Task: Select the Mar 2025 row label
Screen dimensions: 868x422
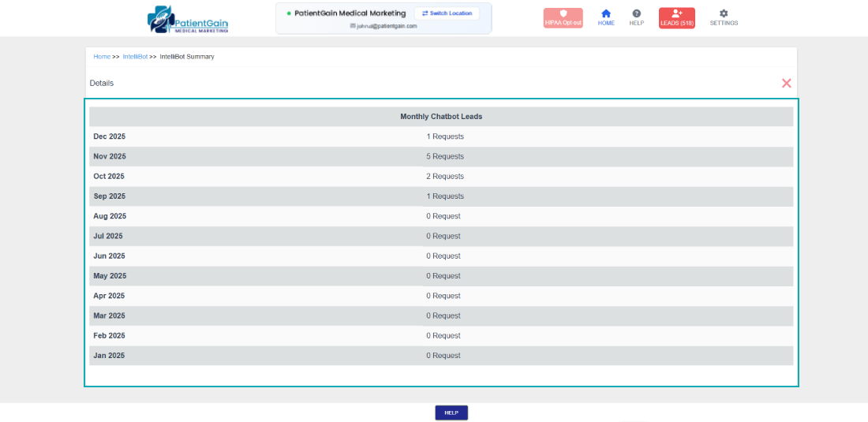Action: pos(109,316)
